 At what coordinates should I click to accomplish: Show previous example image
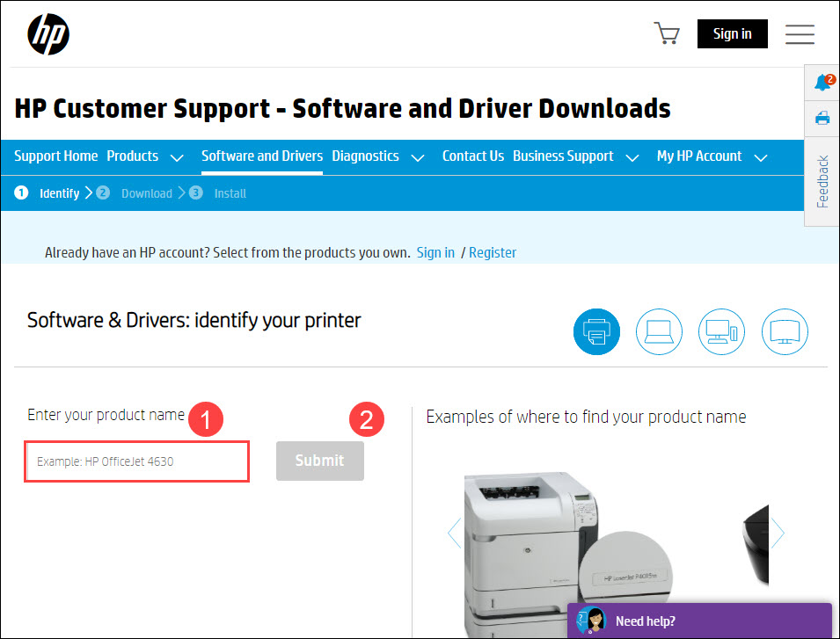(x=454, y=533)
